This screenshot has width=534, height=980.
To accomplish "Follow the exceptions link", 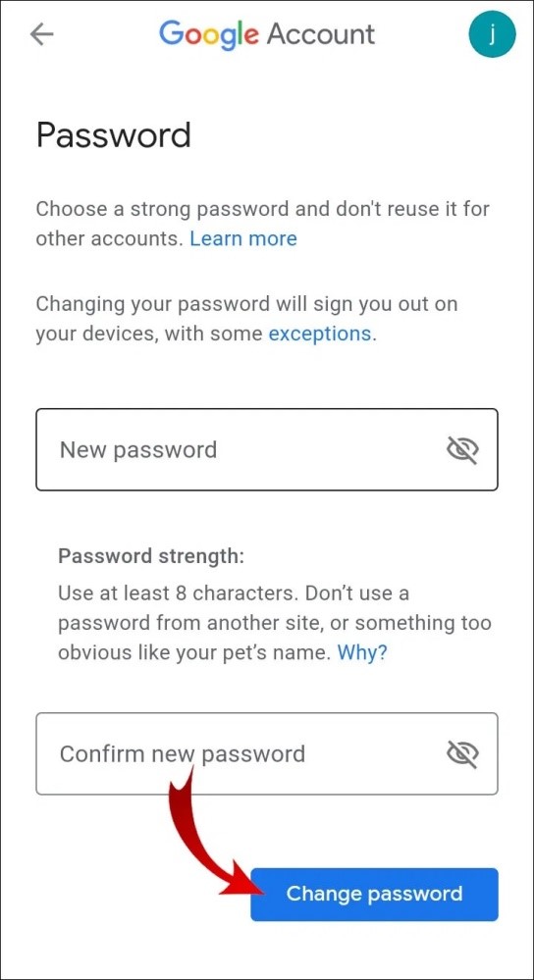I will pyautogui.click(x=320, y=334).
